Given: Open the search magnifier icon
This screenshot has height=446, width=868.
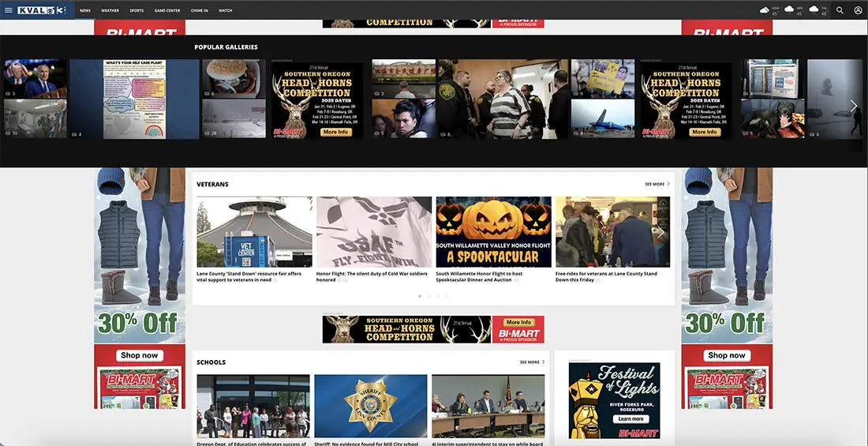Looking at the screenshot, I should (x=840, y=10).
